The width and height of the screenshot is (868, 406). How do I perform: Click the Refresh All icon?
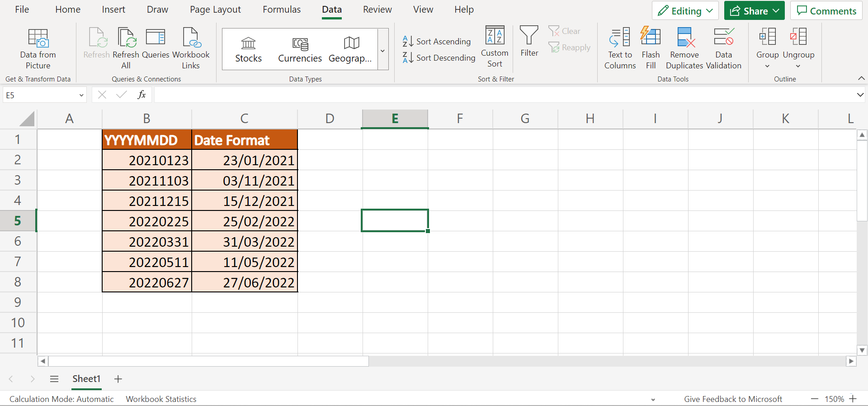(126, 38)
